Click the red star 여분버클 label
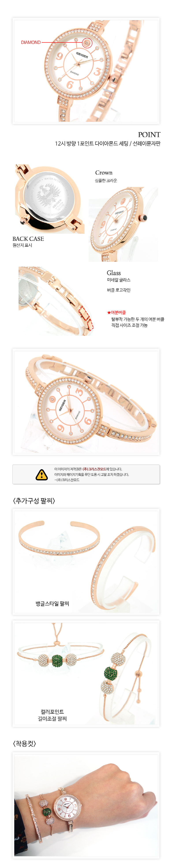 pyautogui.click(x=117, y=312)
